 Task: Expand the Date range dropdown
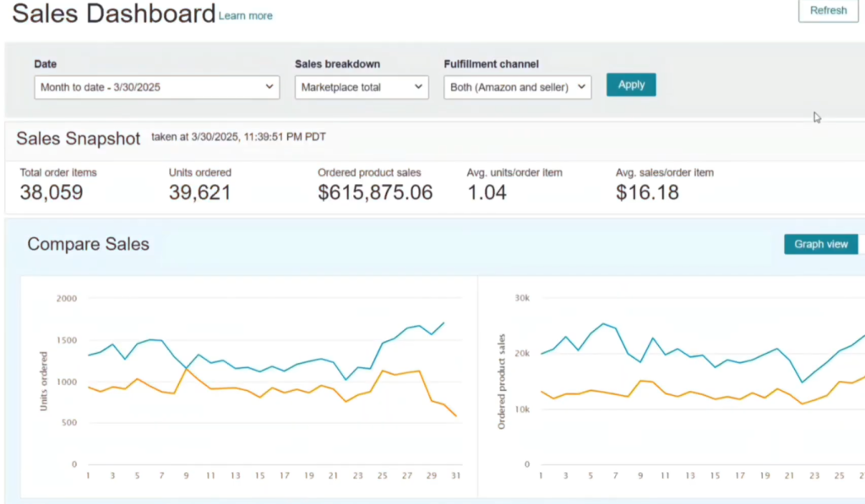click(x=157, y=87)
